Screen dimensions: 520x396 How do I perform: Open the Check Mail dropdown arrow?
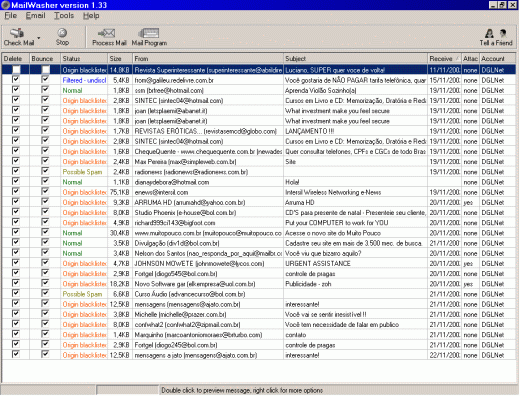pos(39,38)
